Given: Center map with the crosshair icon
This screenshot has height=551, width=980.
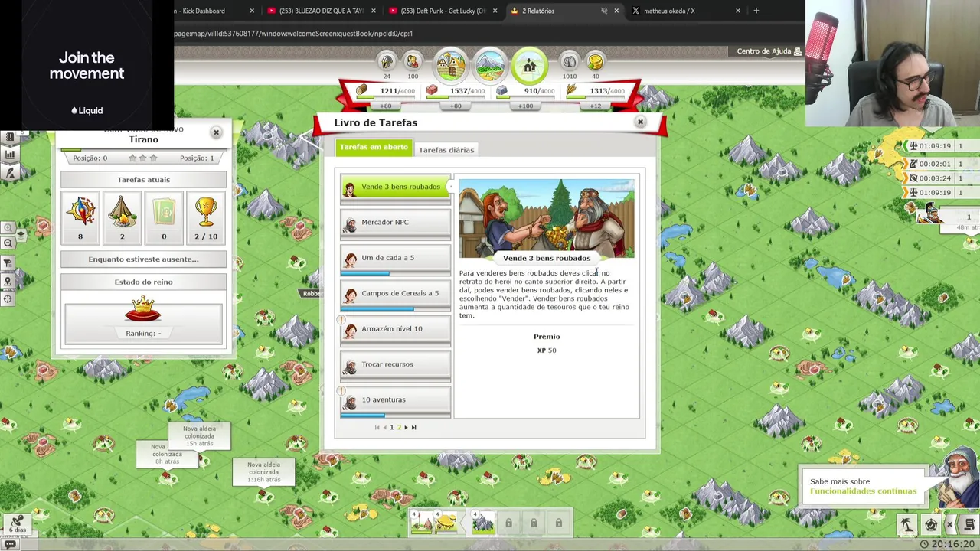Looking at the screenshot, I should [x=8, y=298].
